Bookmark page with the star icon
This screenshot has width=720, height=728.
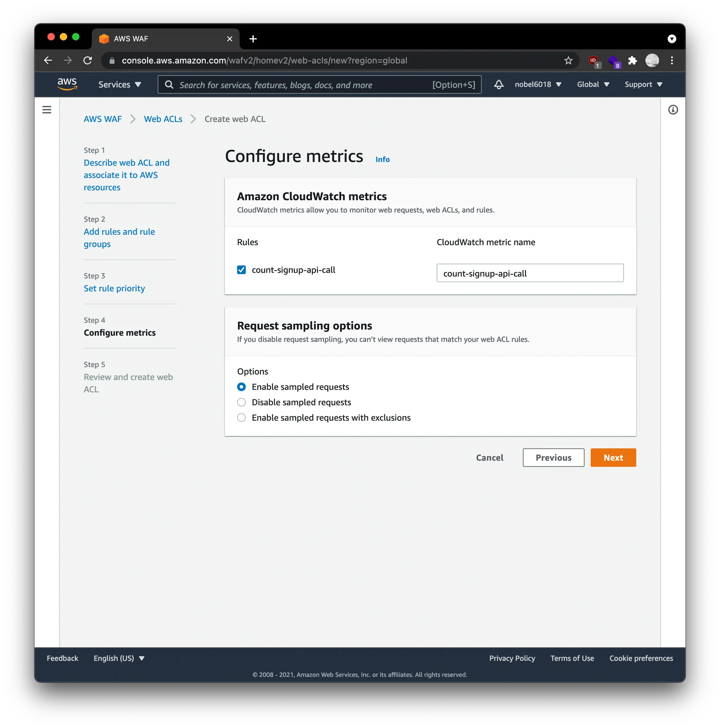coord(568,60)
